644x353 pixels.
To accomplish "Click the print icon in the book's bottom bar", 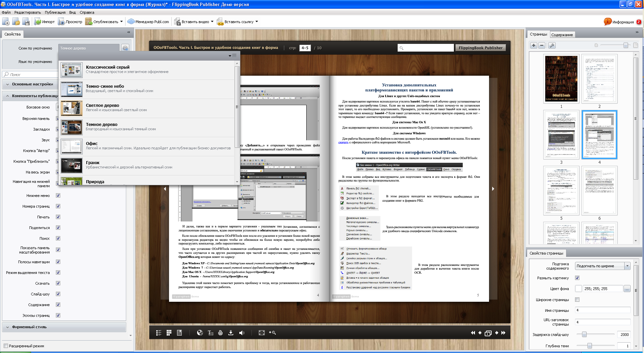I will 220,333.
